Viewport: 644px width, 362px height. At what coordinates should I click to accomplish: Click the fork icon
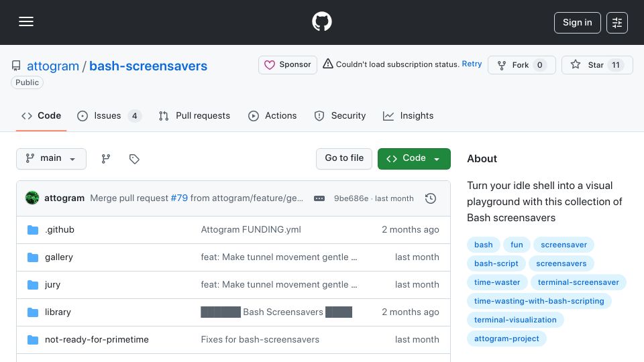click(x=502, y=65)
